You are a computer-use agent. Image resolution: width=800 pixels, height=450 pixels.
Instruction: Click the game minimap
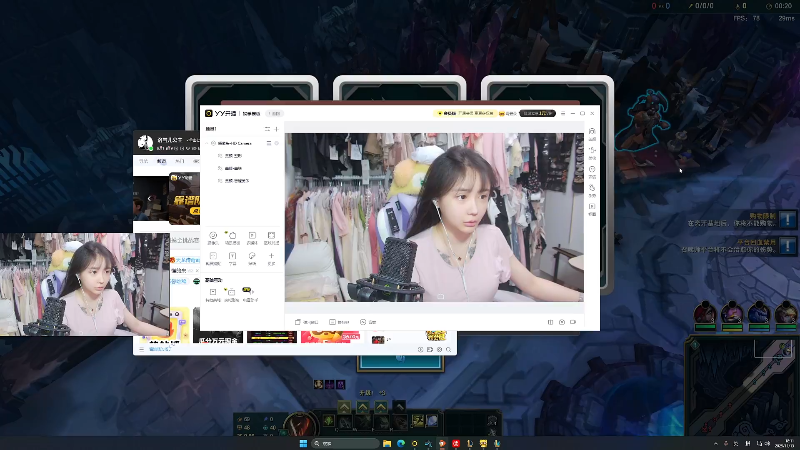[742, 388]
